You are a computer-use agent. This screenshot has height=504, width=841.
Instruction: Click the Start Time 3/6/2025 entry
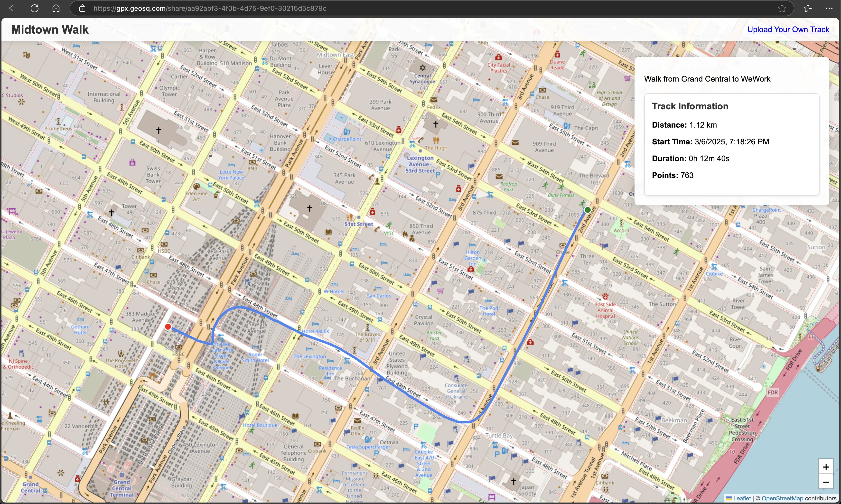tap(710, 142)
